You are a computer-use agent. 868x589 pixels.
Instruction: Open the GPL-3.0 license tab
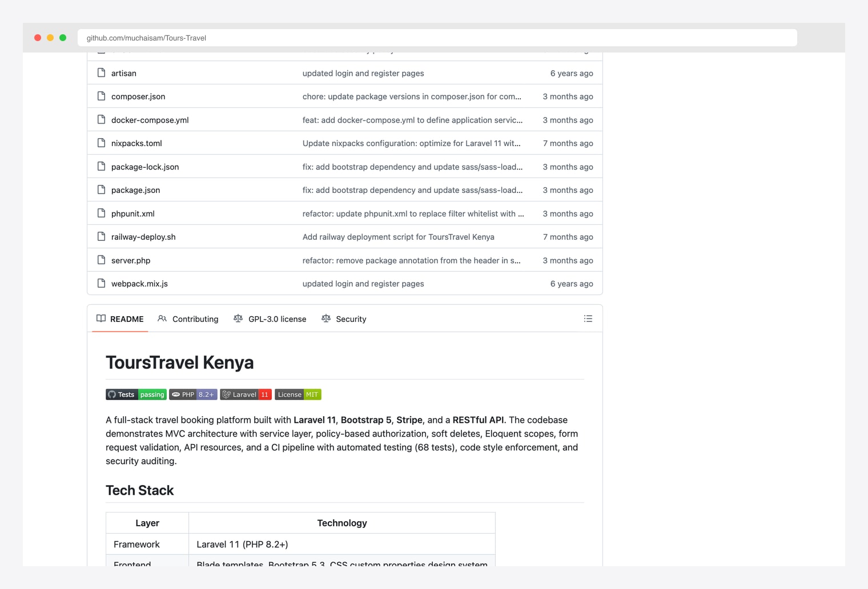tap(270, 319)
